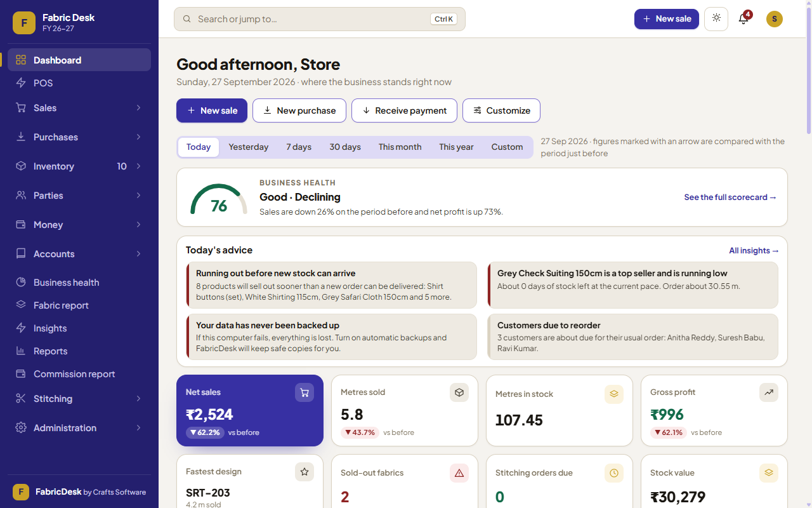Open the Commission report sidebar item
This screenshot has height=508, width=812.
[x=79, y=374]
